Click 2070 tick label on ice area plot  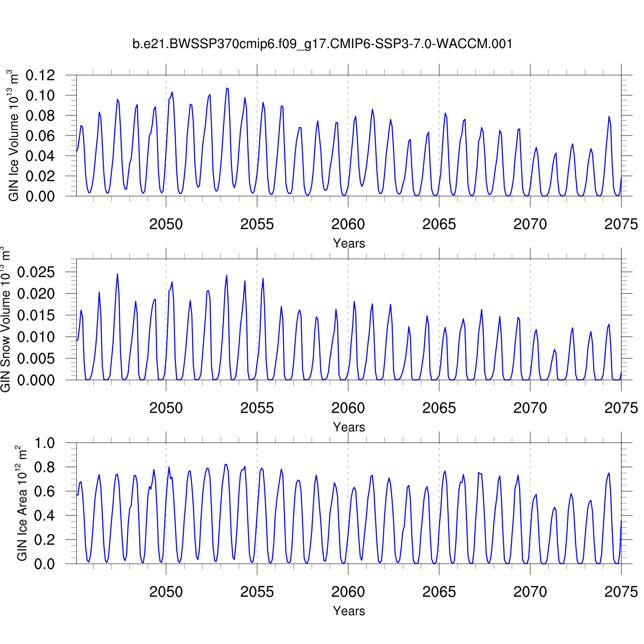[x=530, y=592]
